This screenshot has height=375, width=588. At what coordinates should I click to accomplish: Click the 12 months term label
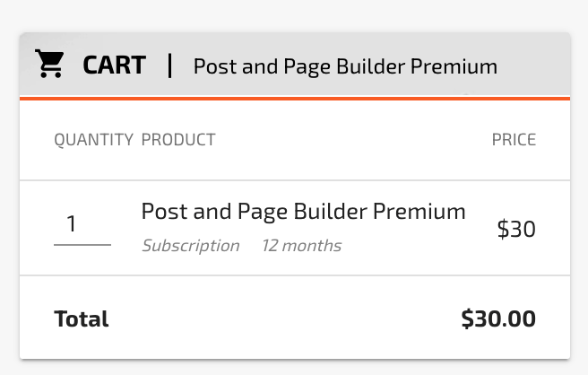[x=301, y=246]
